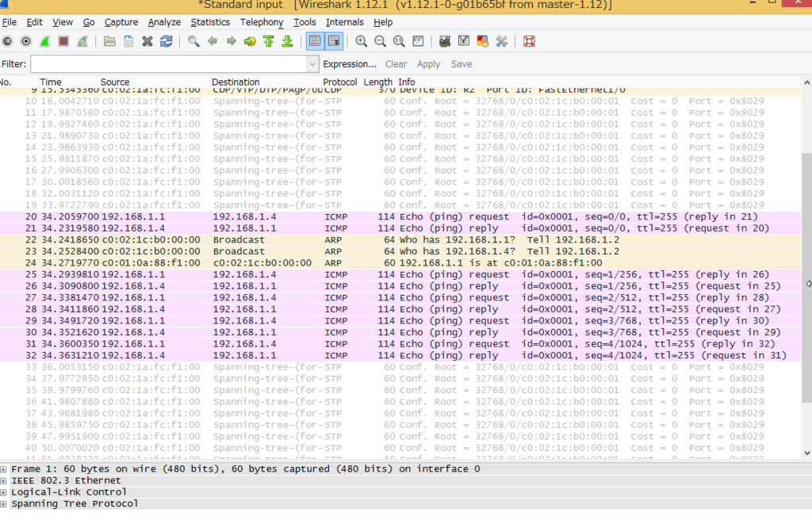Click Clear filter button
812x524 pixels.
click(x=396, y=64)
